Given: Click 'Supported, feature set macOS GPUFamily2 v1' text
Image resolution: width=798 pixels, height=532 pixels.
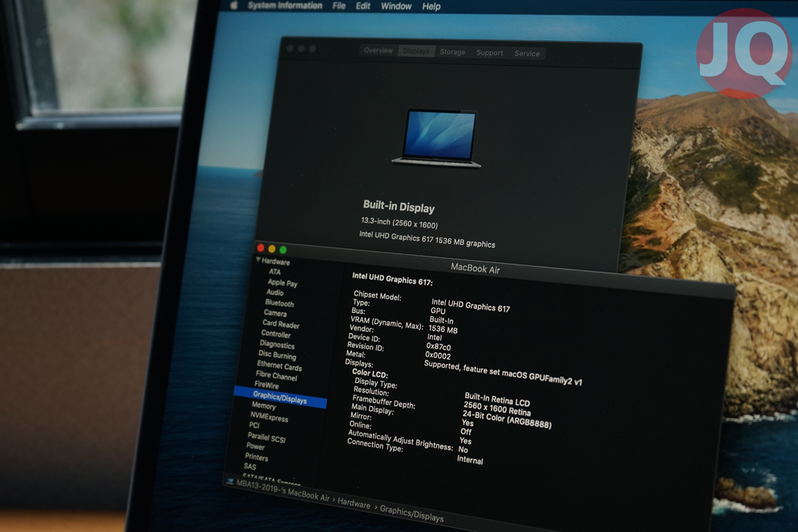Looking at the screenshot, I should 503,374.
